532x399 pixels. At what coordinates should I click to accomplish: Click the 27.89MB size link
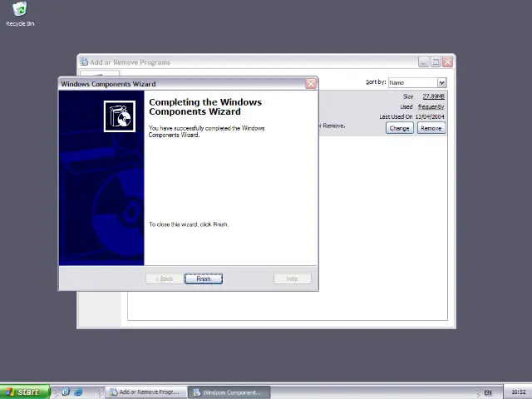[433, 96]
